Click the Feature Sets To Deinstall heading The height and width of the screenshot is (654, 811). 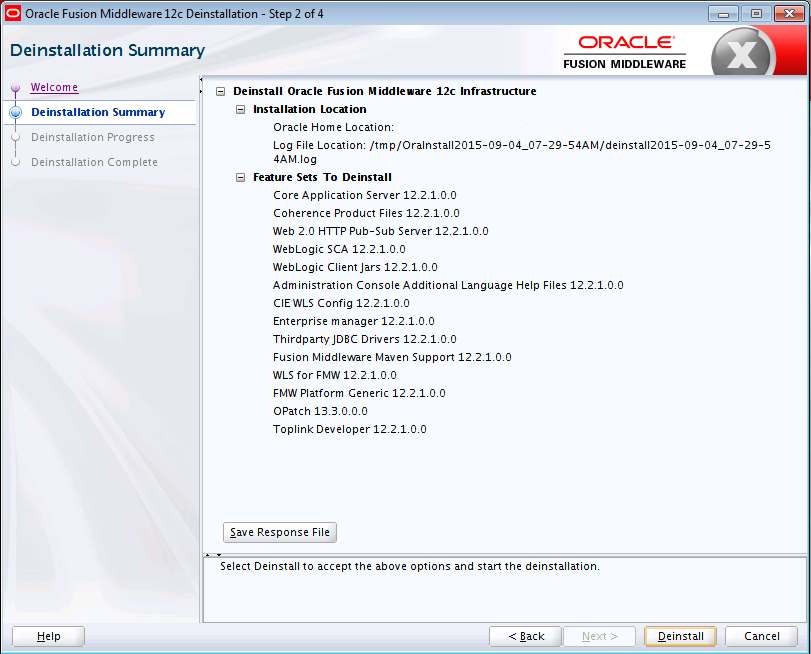(322, 177)
